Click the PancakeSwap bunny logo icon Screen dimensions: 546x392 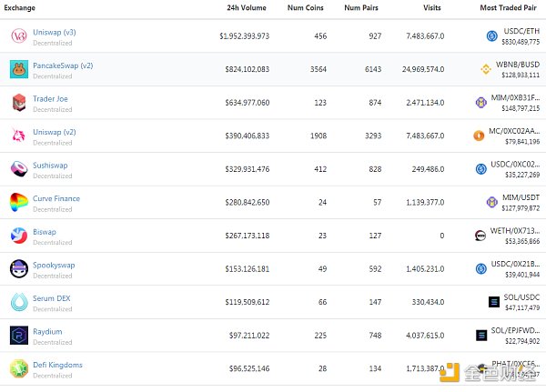pyautogui.click(x=19, y=69)
